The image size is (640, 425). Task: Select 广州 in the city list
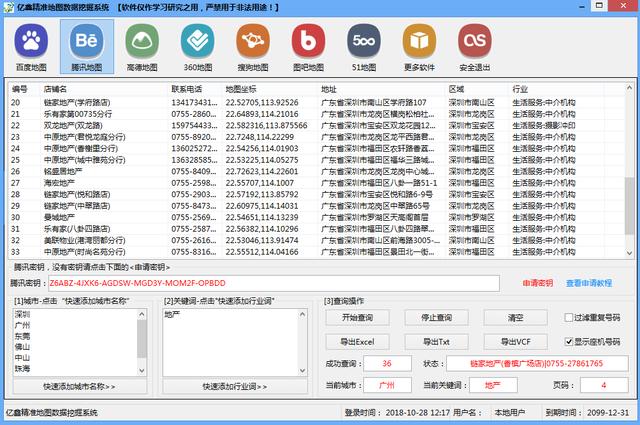(x=23, y=325)
